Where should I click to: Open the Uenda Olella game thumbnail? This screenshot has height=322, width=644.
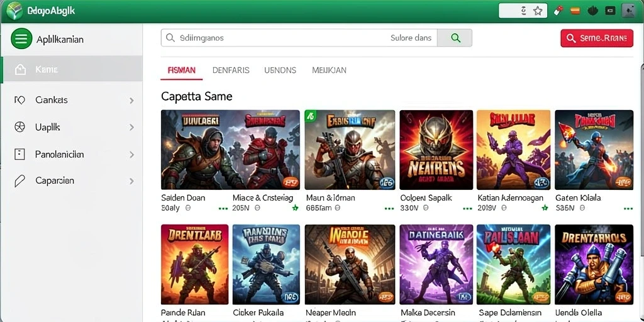point(594,264)
